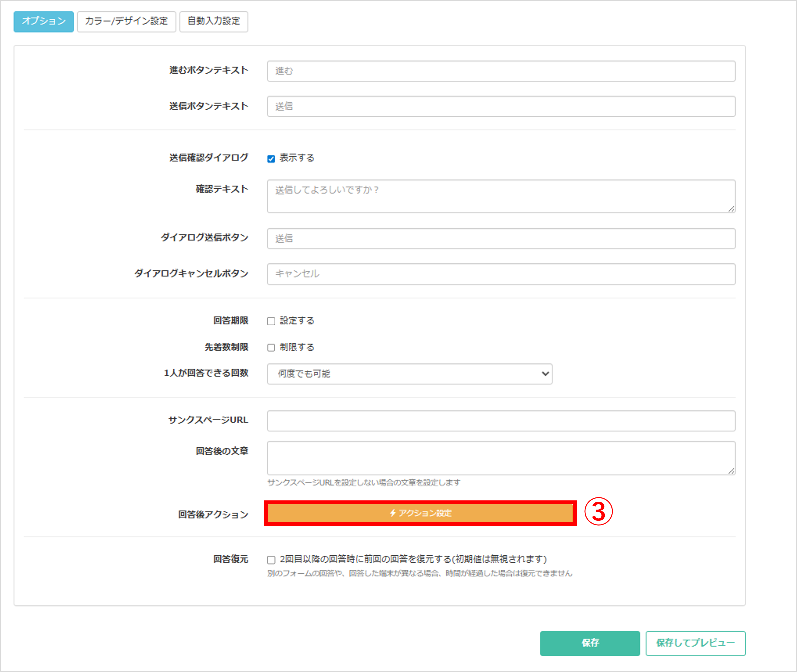Enable the 回答復元 checkbox
Viewport: 797px width, 672px height.
(271, 560)
